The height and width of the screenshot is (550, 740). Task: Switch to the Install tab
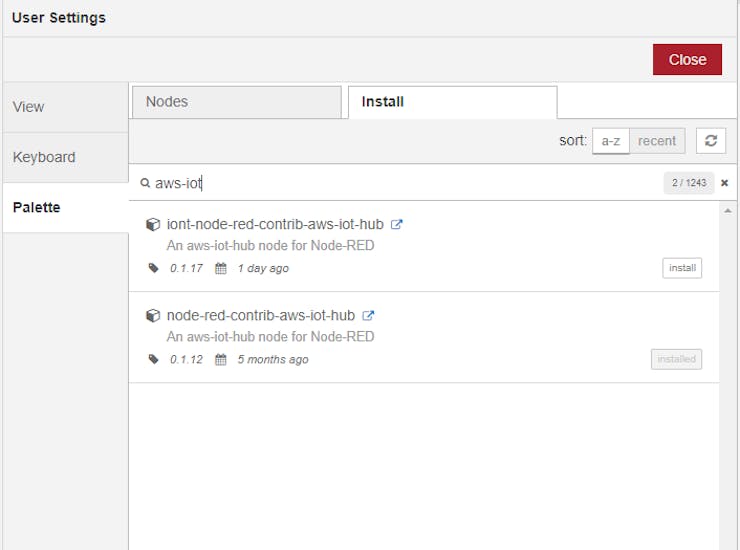click(x=453, y=102)
